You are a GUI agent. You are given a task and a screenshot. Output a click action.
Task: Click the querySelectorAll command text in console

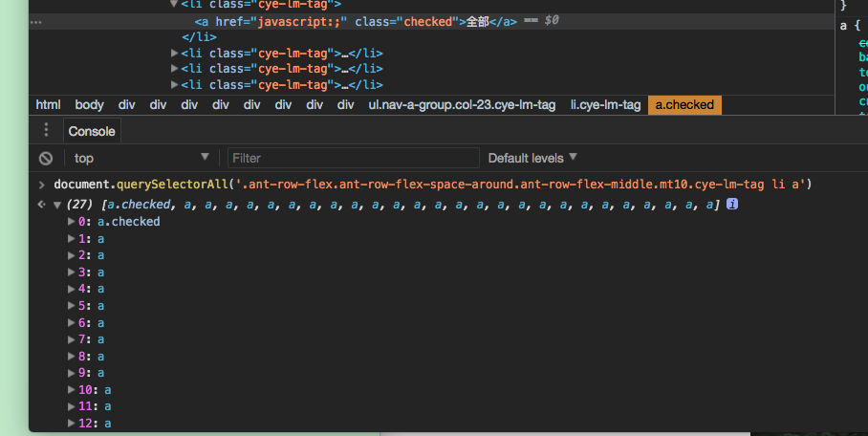click(433, 184)
